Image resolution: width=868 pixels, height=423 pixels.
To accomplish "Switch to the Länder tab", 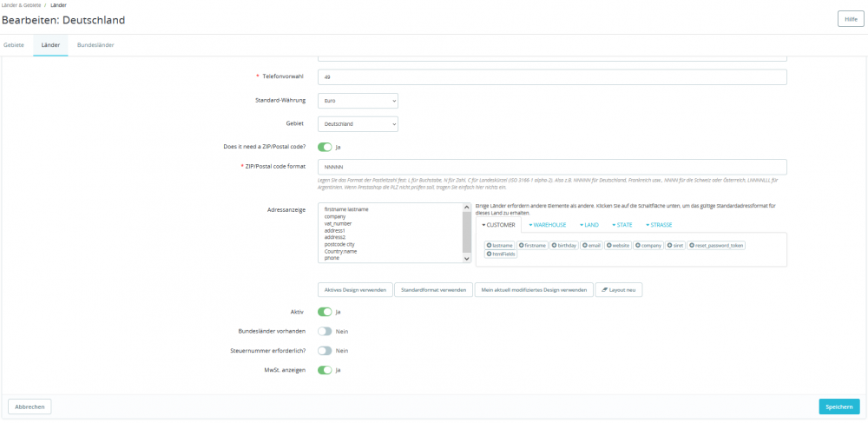I will pyautogui.click(x=50, y=45).
